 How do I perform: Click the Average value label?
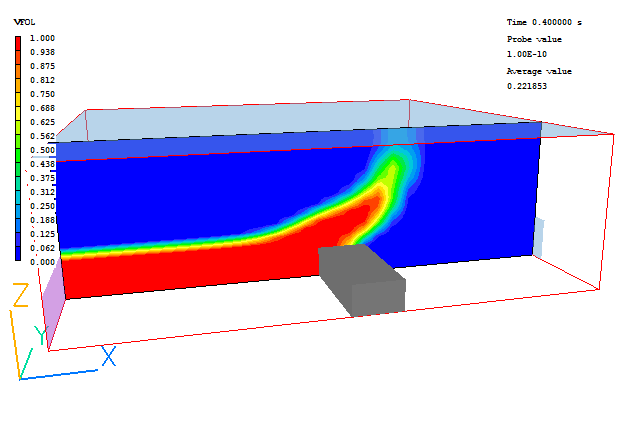537,71
